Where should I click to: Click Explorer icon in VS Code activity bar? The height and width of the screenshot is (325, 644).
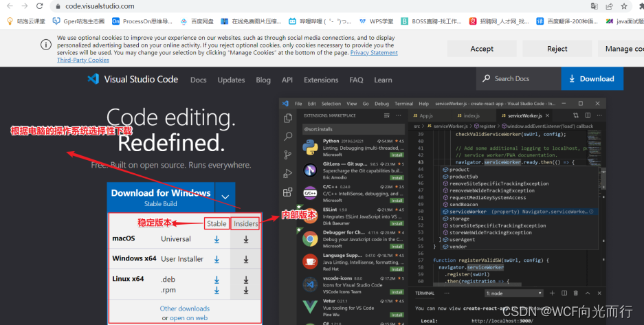click(x=288, y=118)
